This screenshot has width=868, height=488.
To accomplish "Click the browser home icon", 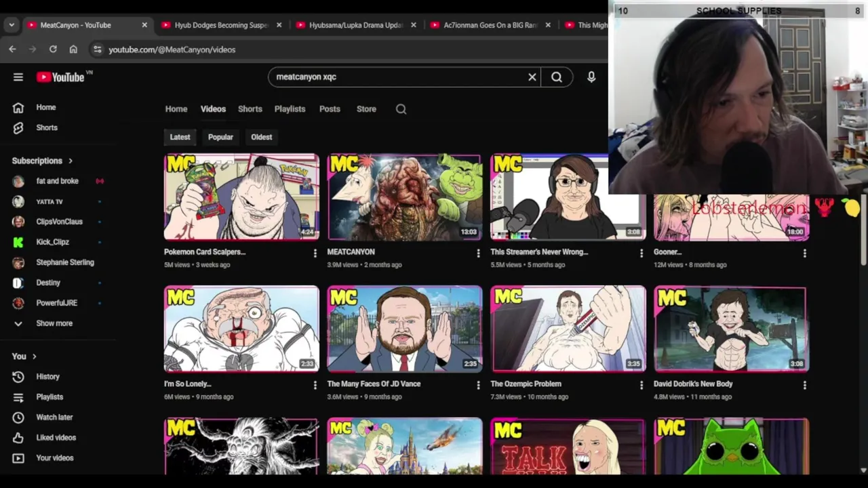I will point(73,49).
